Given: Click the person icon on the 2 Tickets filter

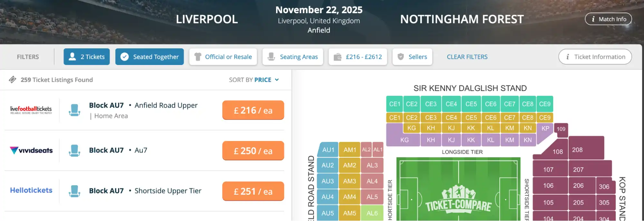Looking at the screenshot, I should tap(72, 57).
